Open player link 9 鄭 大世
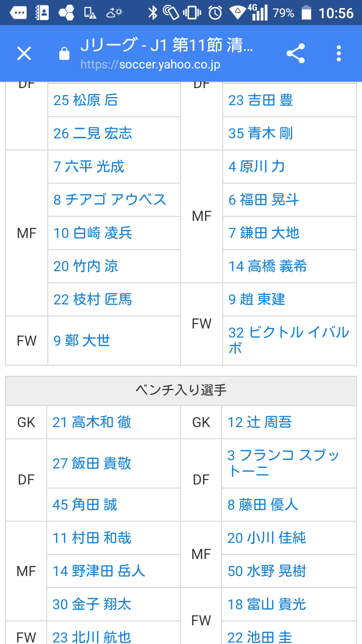The image size is (362, 644). [x=82, y=341]
